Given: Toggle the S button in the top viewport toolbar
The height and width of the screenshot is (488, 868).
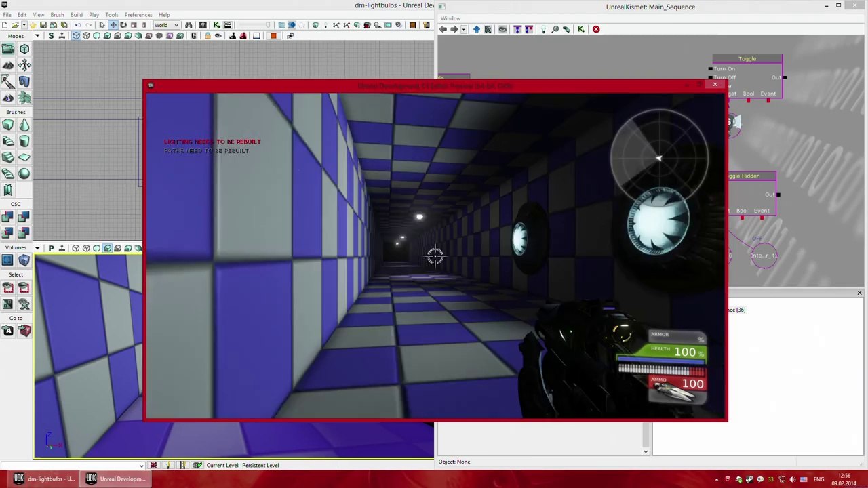Looking at the screenshot, I should [51, 35].
